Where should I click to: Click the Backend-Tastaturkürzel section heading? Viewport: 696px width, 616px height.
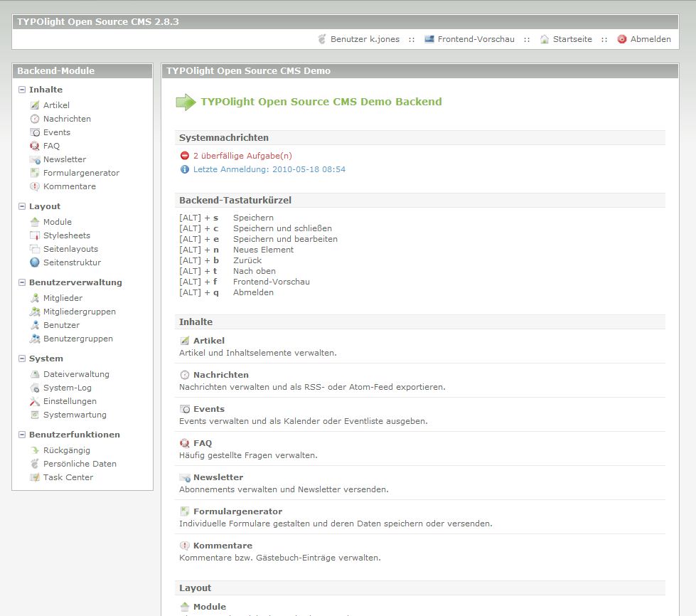click(235, 201)
